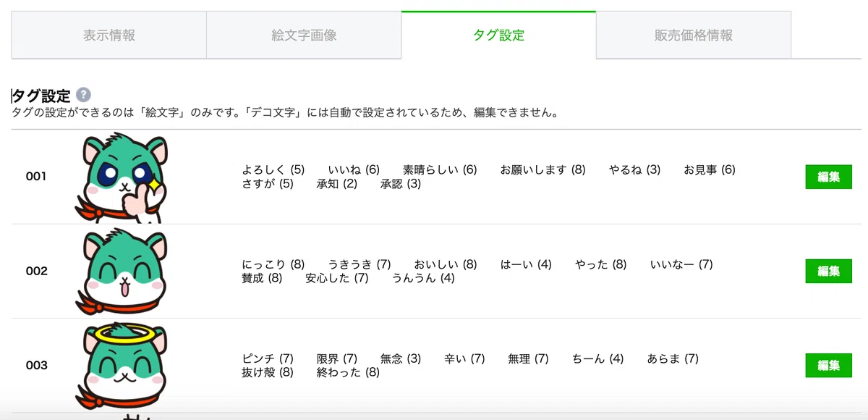Click the 承認 (3) tag

pyautogui.click(x=400, y=184)
